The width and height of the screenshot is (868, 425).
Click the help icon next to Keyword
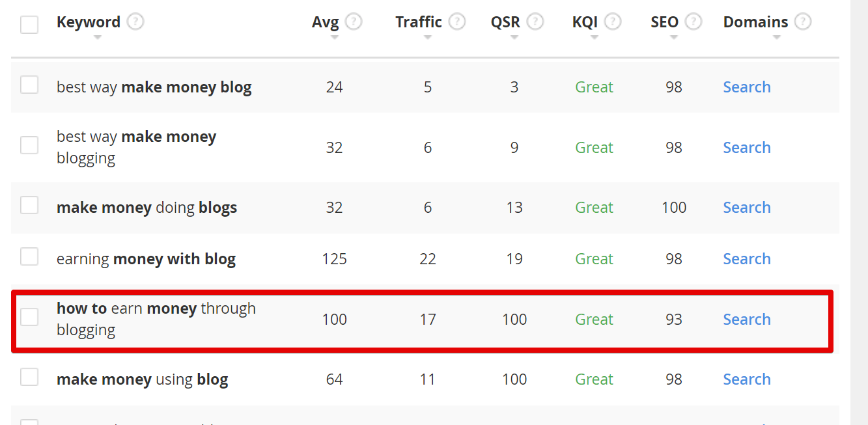135,22
